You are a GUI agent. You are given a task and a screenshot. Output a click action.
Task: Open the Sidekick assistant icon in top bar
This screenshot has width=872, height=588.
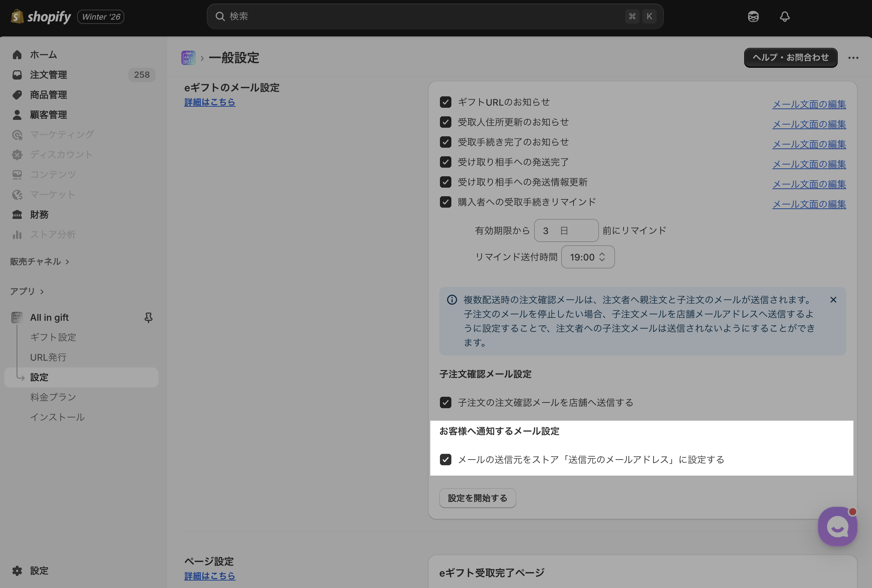[x=753, y=16]
